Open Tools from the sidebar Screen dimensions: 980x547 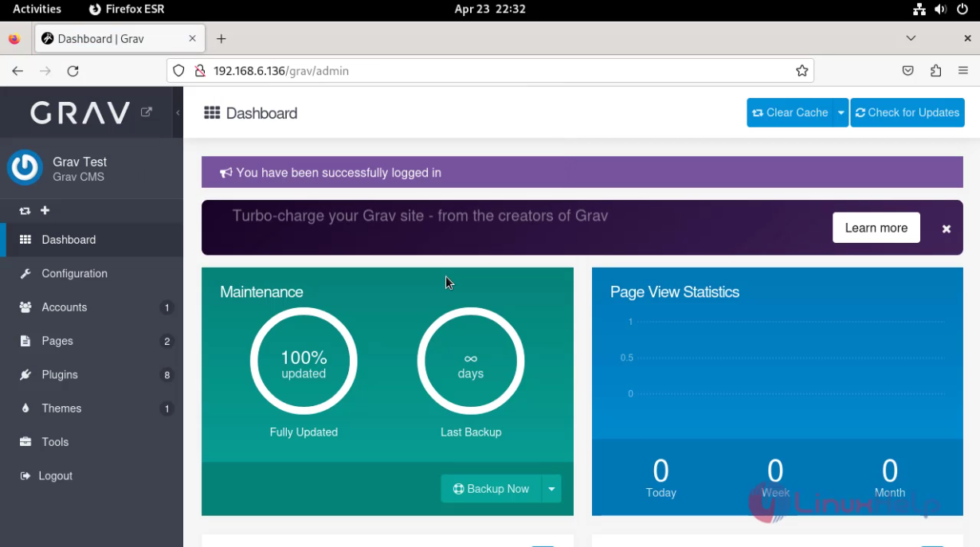click(x=92, y=442)
